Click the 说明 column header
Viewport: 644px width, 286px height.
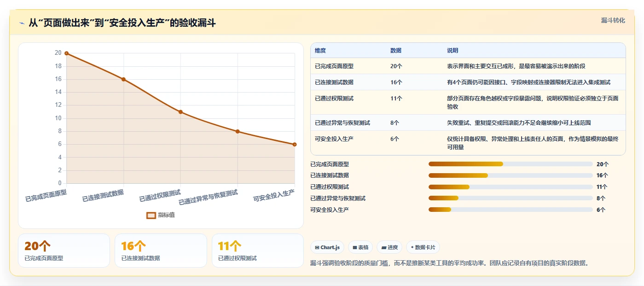tap(453, 51)
